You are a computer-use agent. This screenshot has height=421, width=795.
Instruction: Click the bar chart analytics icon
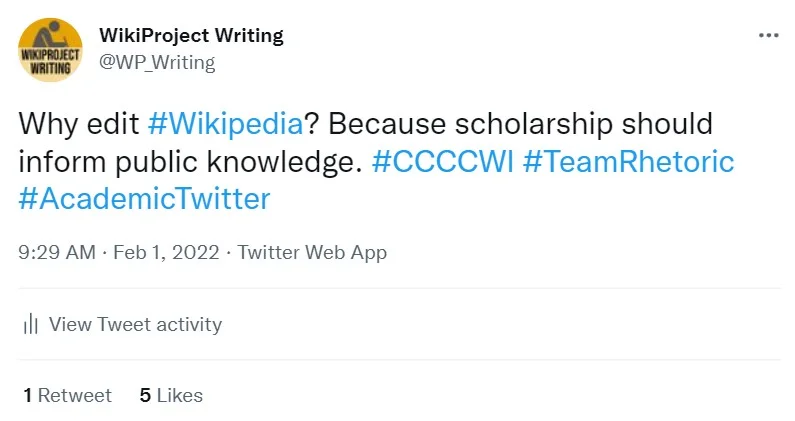click(x=31, y=324)
